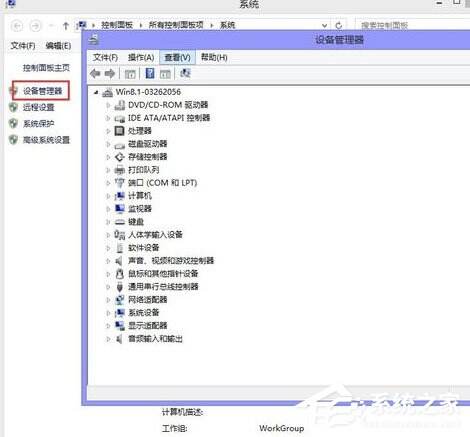Click the Back arrow in Device Manager toolbar

click(x=95, y=73)
